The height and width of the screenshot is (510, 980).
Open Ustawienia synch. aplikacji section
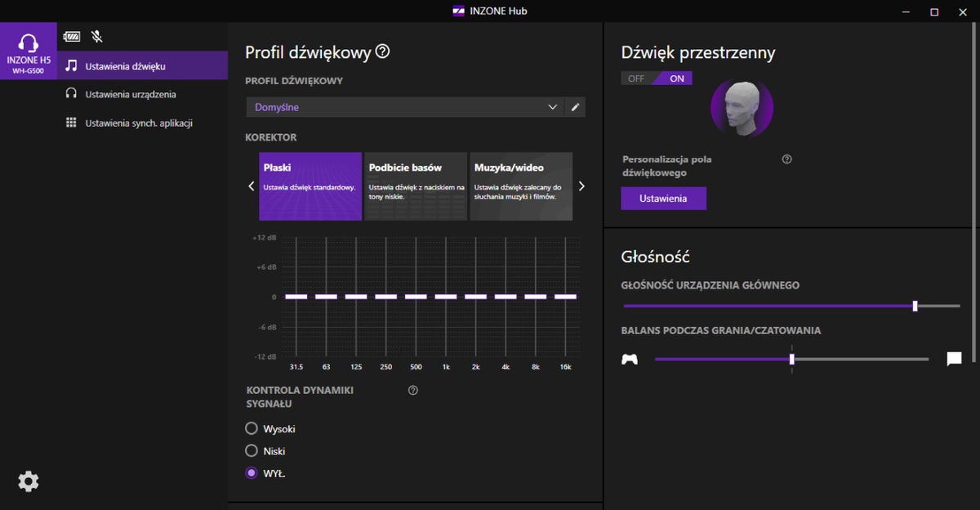tap(142, 123)
